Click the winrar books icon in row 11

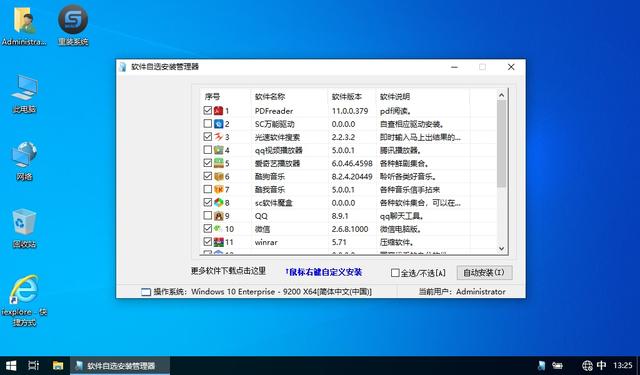219,242
